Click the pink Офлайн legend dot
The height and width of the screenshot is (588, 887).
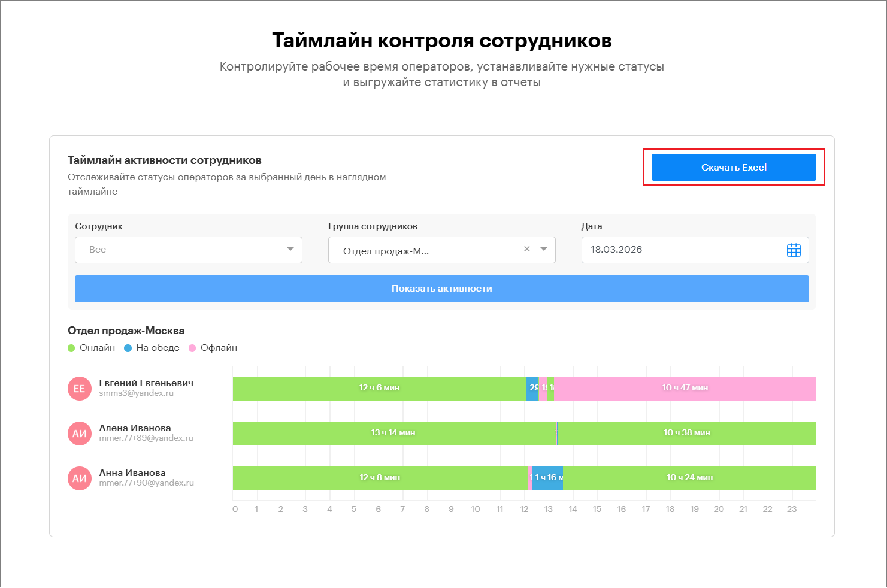click(192, 348)
